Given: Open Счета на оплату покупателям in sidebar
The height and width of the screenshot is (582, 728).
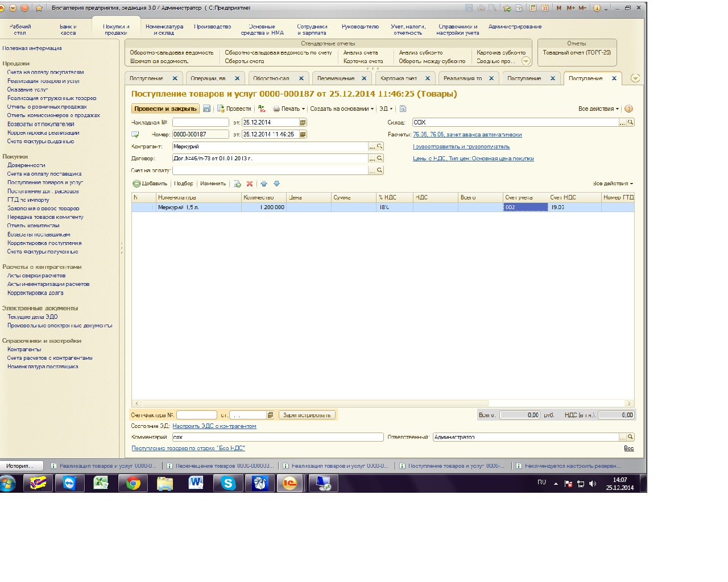Looking at the screenshot, I should 45,72.
